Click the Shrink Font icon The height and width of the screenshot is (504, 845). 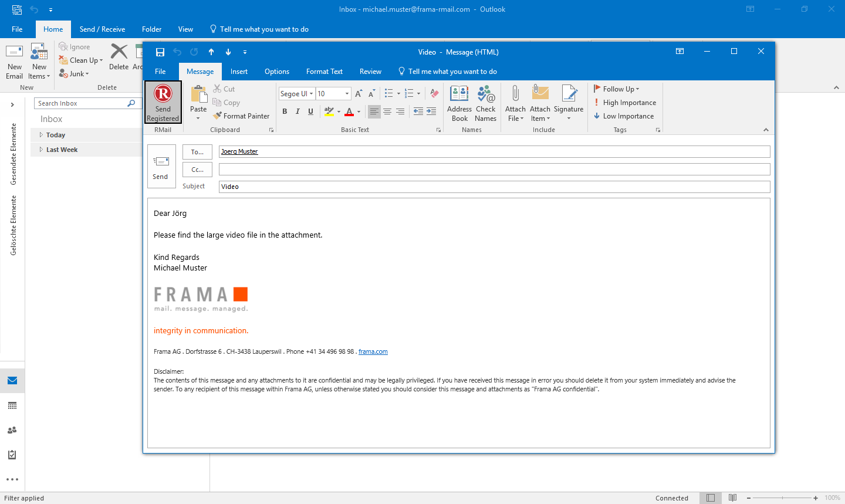(x=371, y=94)
